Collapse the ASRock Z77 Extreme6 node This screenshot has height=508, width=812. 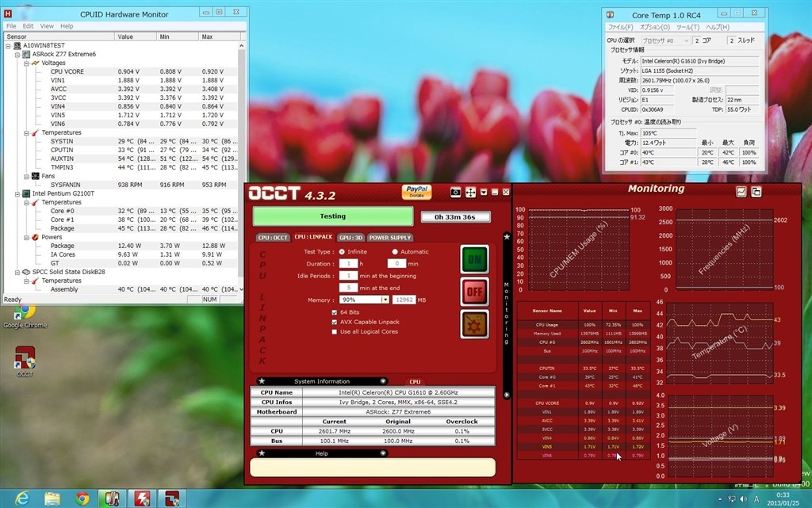[x=17, y=55]
